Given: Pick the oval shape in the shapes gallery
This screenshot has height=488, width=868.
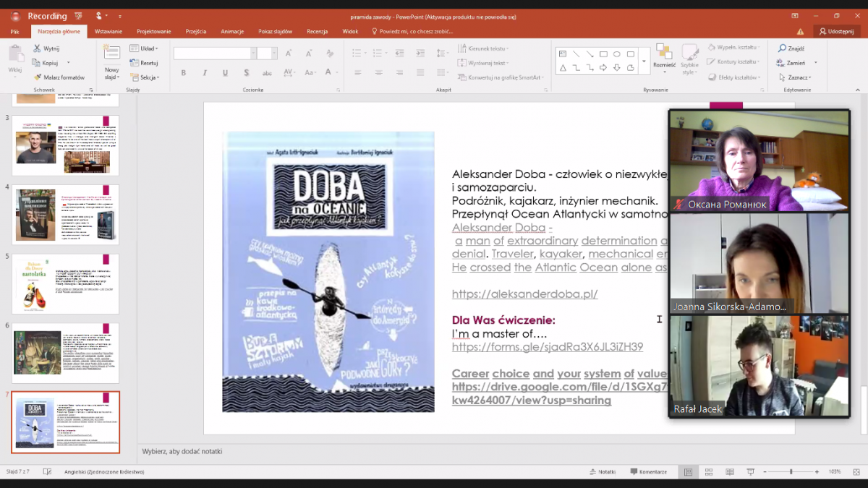Looking at the screenshot, I should tap(617, 54).
